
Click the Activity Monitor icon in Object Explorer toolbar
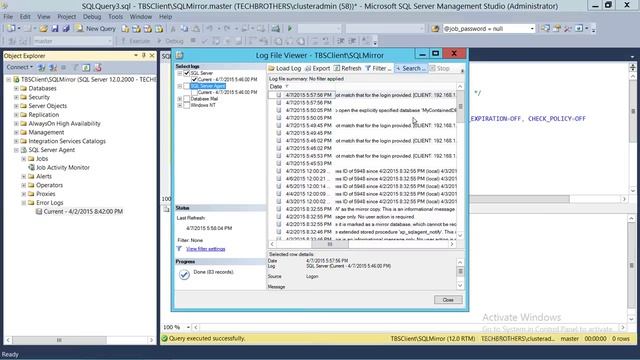98,67
